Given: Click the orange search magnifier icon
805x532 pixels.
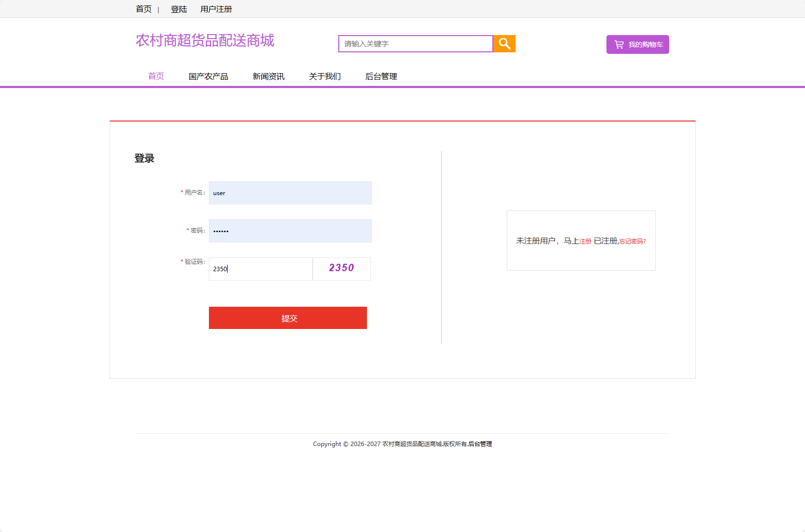Looking at the screenshot, I should [x=504, y=43].
